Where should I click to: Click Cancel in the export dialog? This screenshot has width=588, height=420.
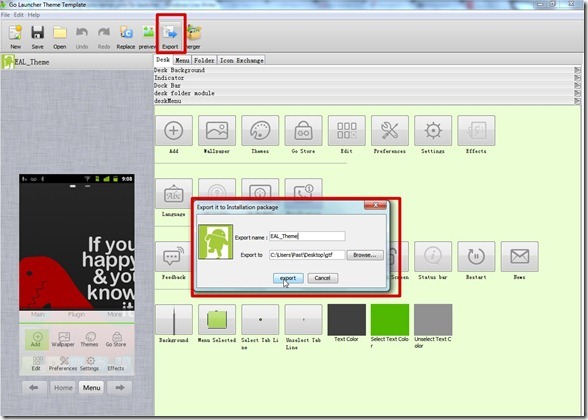pos(322,278)
